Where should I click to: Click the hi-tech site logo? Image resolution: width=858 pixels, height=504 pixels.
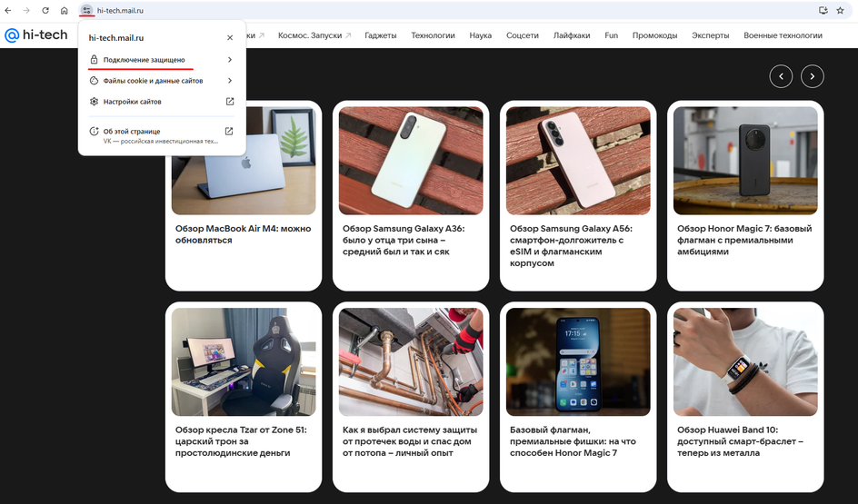(x=36, y=35)
